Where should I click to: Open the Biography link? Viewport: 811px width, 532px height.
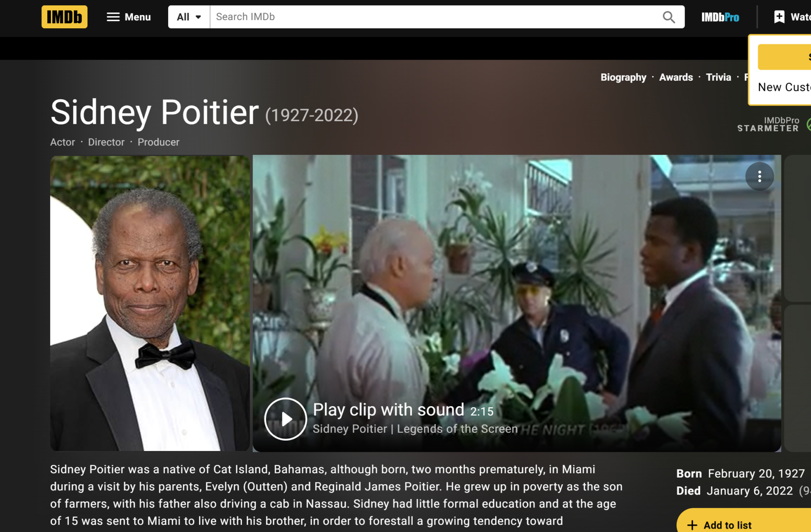click(623, 77)
